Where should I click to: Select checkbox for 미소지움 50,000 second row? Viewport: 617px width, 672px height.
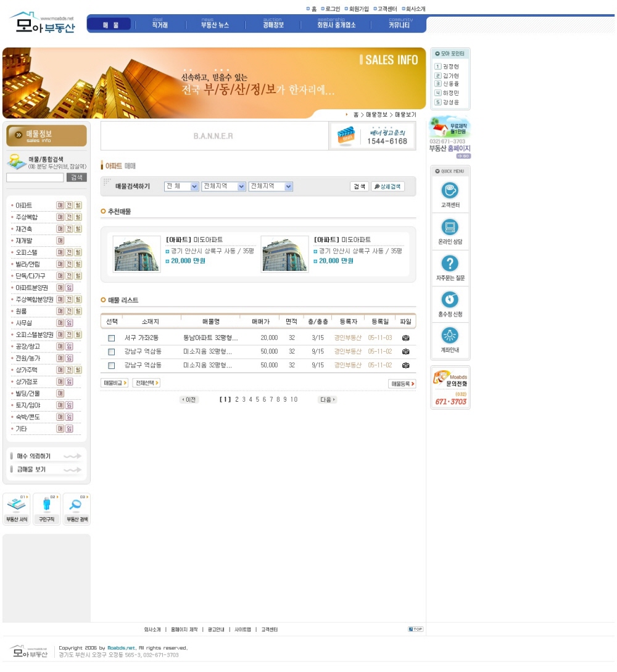(112, 352)
